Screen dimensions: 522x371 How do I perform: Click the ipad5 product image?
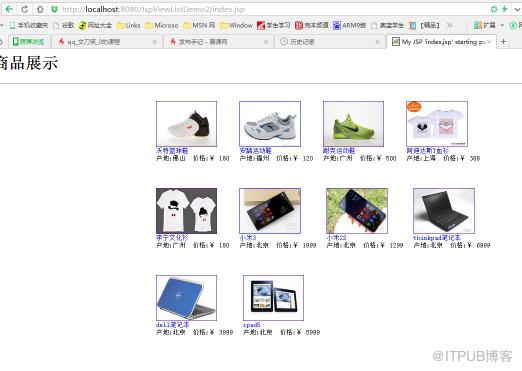point(273,298)
